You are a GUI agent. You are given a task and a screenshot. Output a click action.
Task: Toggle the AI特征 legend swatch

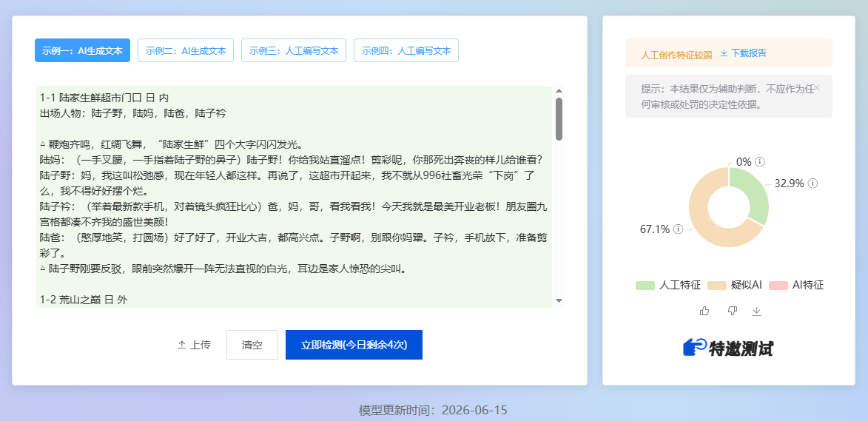pos(778,286)
